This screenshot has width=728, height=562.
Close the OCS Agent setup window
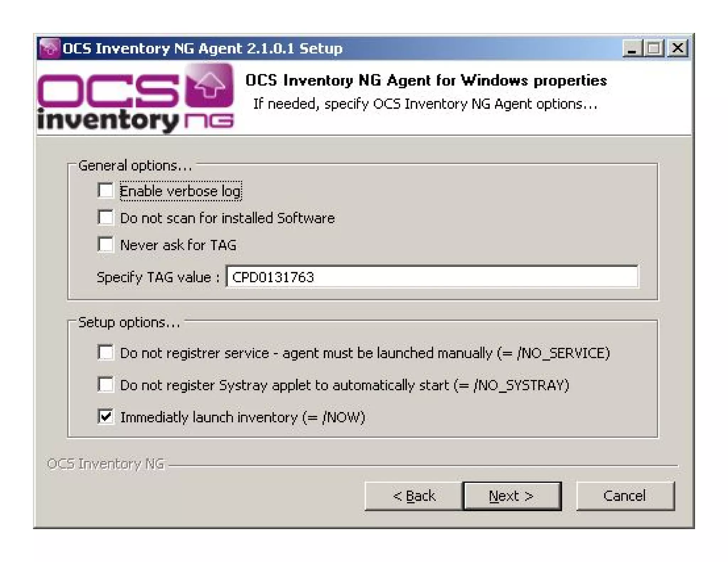pyautogui.click(x=678, y=48)
